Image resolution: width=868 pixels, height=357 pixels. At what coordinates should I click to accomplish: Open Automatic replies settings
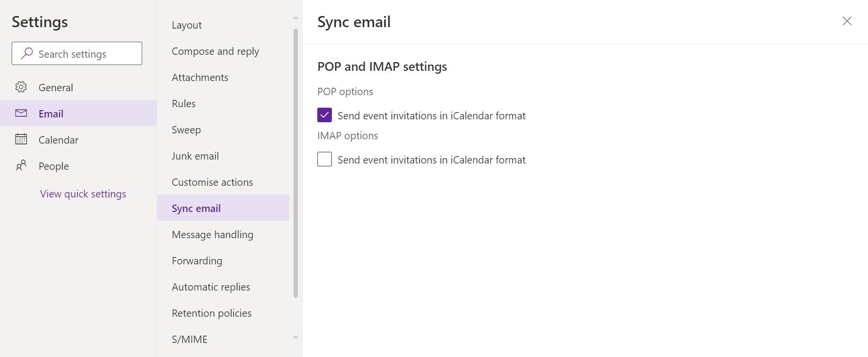pos(211,287)
